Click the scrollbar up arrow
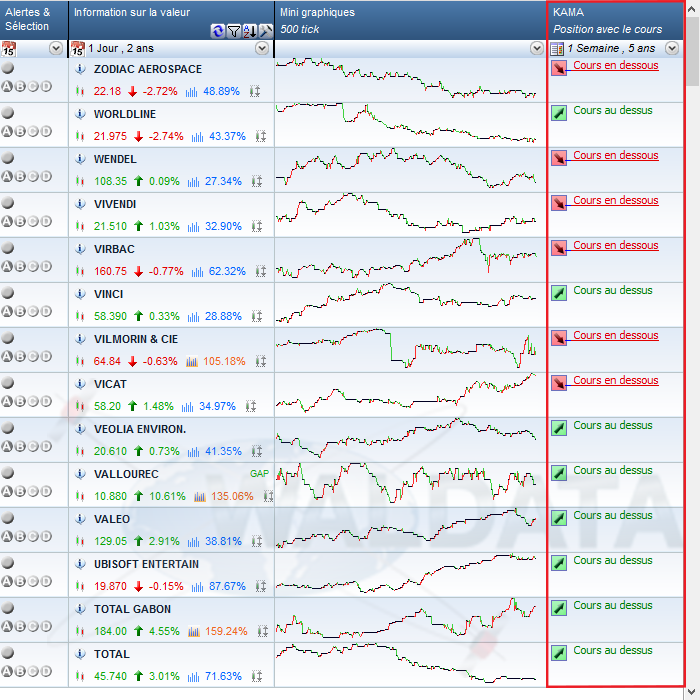The height and width of the screenshot is (700, 700). tap(692, 8)
